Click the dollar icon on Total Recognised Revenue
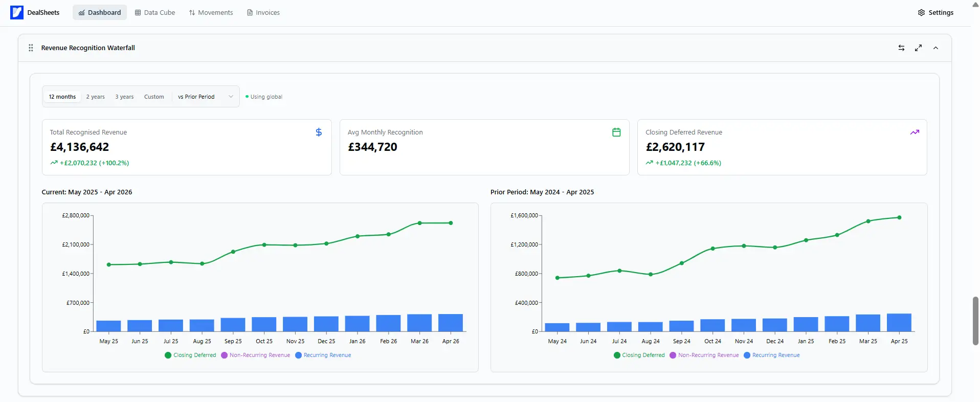980x402 pixels. (x=319, y=132)
